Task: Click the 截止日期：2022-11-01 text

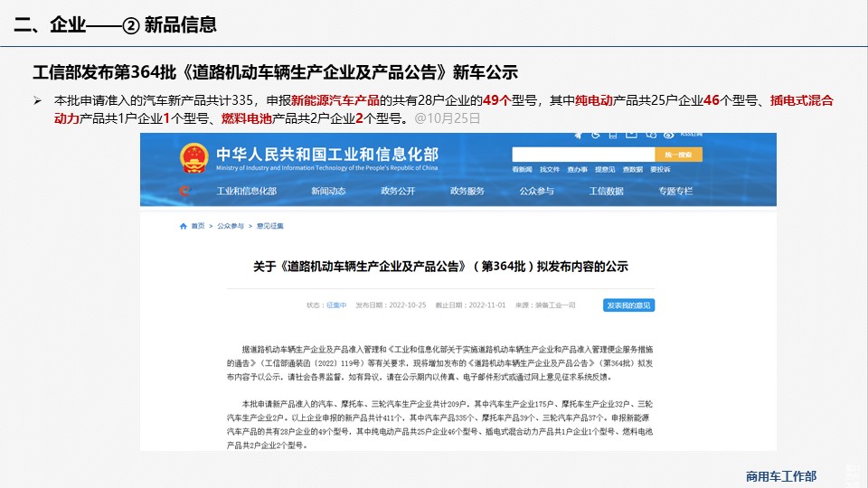Action: tap(470, 305)
